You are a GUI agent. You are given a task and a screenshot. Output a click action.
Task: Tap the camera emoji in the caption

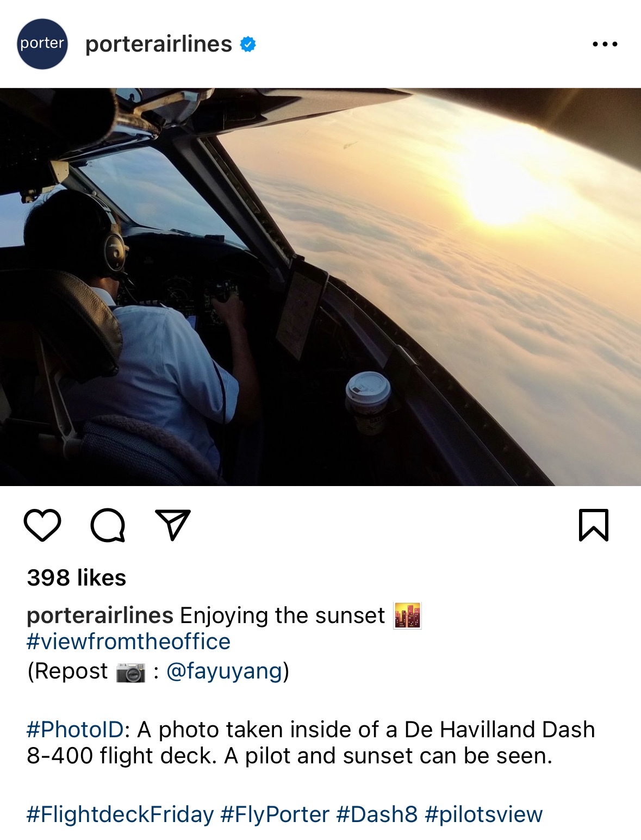point(131,672)
